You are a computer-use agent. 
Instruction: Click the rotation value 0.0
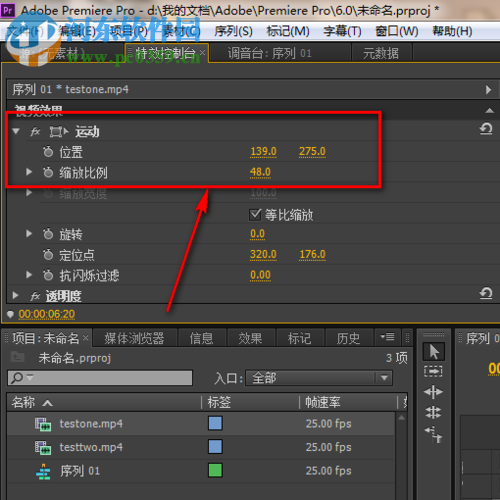257,234
